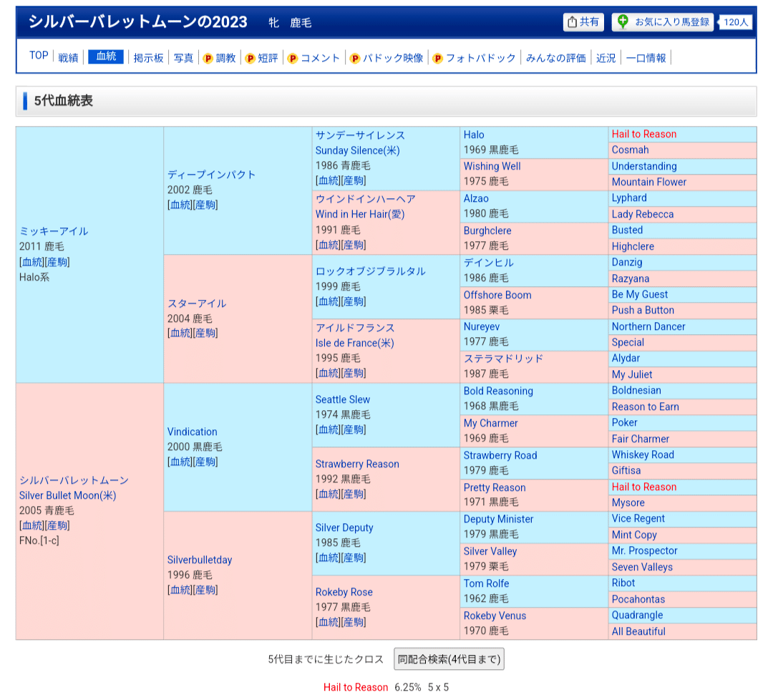
Task: Click アイルドフランス link
Action: point(355,328)
